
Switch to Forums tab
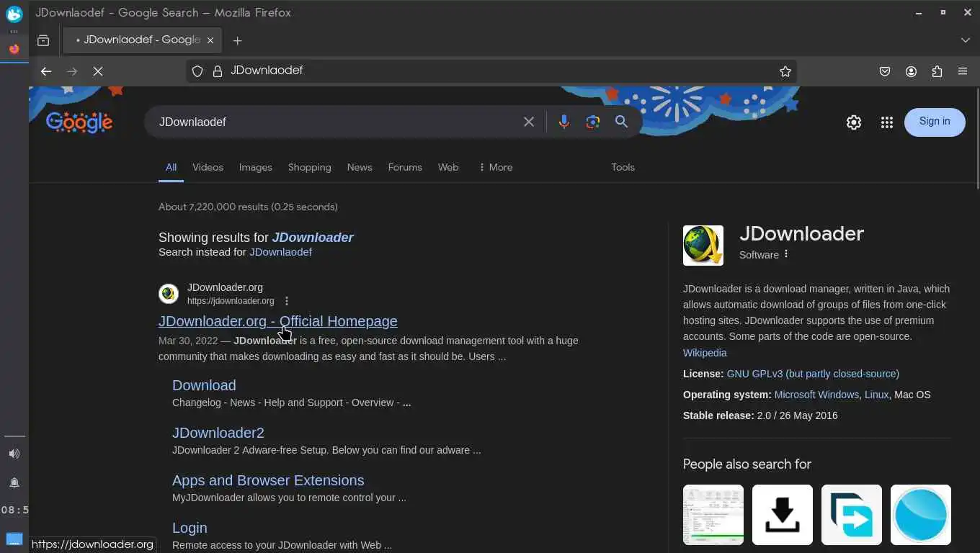[405, 167]
